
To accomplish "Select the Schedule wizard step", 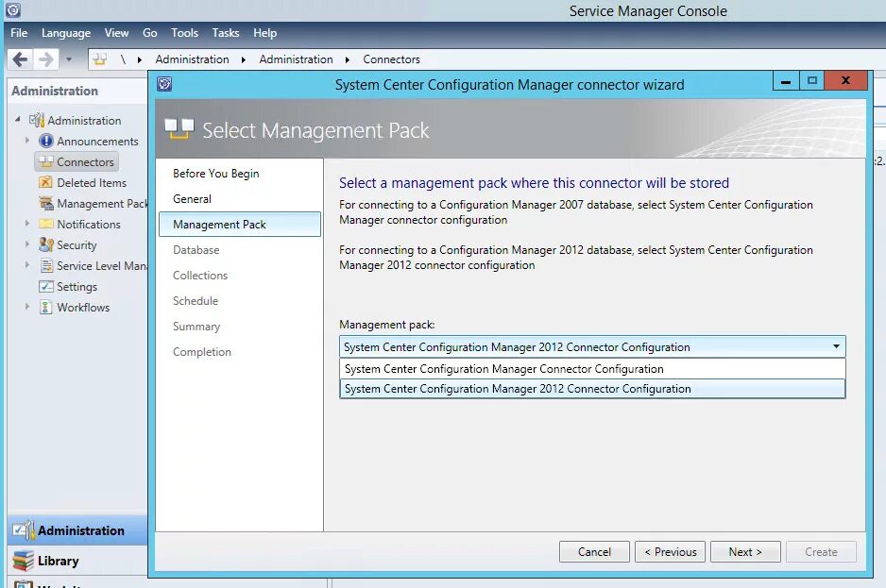I will click(x=196, y=300).
